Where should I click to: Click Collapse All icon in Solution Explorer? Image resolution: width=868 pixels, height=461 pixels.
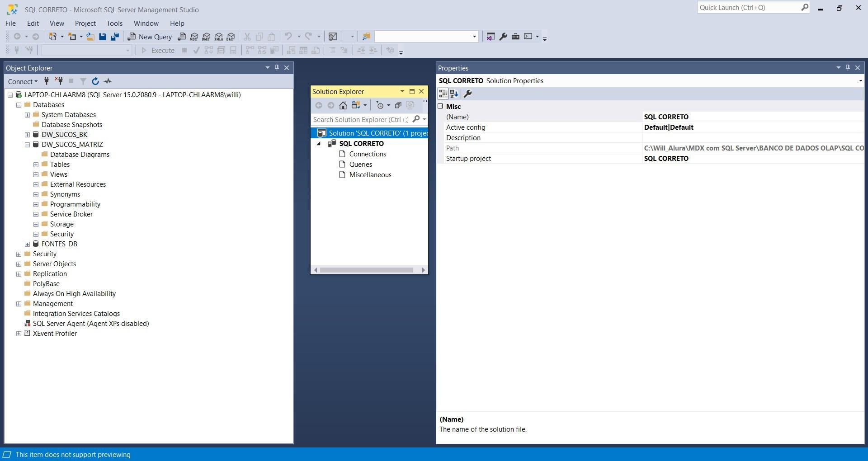pyautogui.click(x=398, y=105)
